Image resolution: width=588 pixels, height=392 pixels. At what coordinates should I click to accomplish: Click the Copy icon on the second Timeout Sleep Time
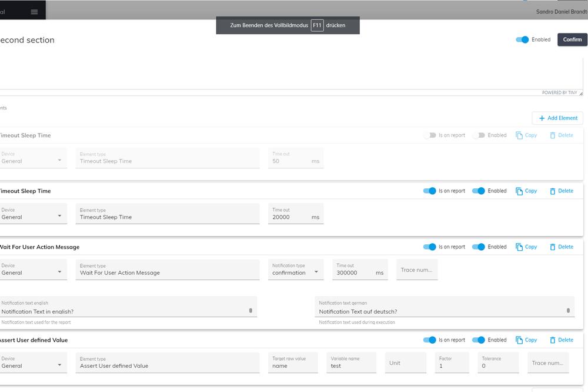pos(519,191)
